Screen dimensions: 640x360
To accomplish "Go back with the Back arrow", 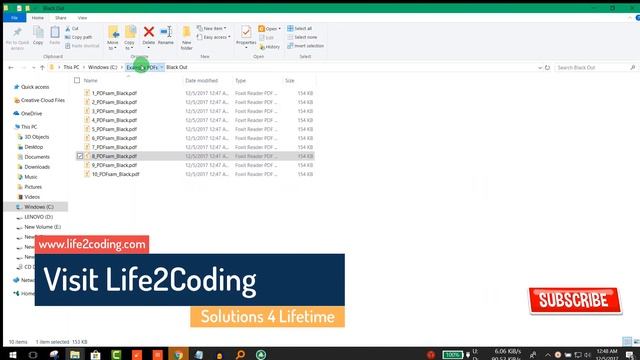I will [11, 67].
